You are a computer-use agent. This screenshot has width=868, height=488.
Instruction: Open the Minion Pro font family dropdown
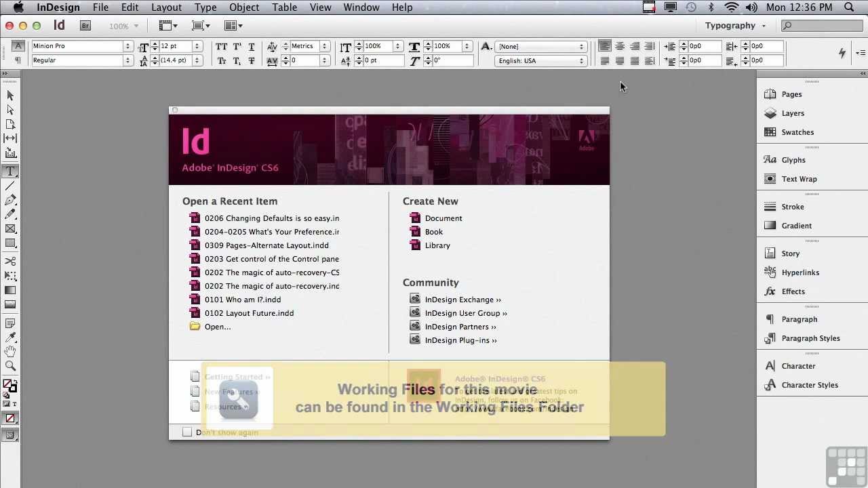[127, 46]
